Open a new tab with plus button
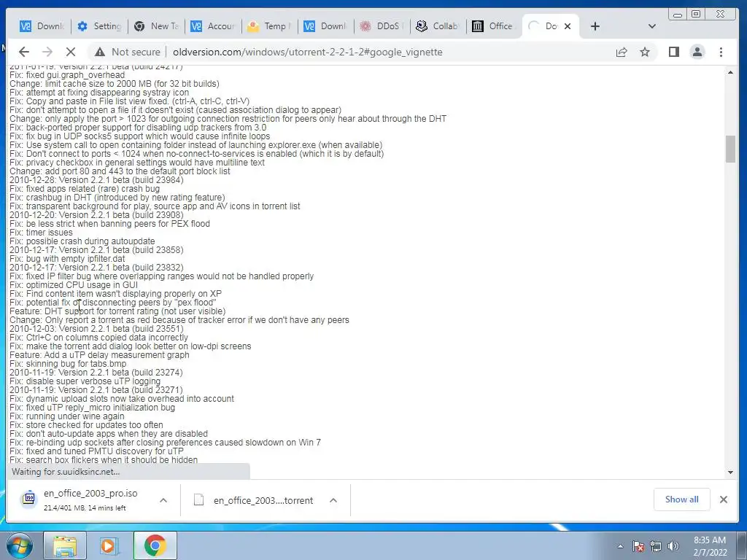The width and height of the screenshot is (747, 560). click(x=595, y=26)
